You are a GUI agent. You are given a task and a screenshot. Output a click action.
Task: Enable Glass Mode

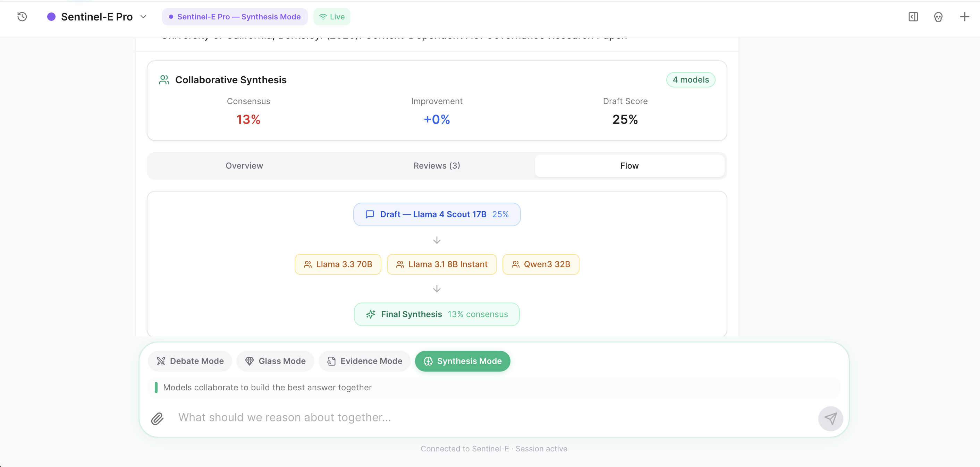point(275,361)
